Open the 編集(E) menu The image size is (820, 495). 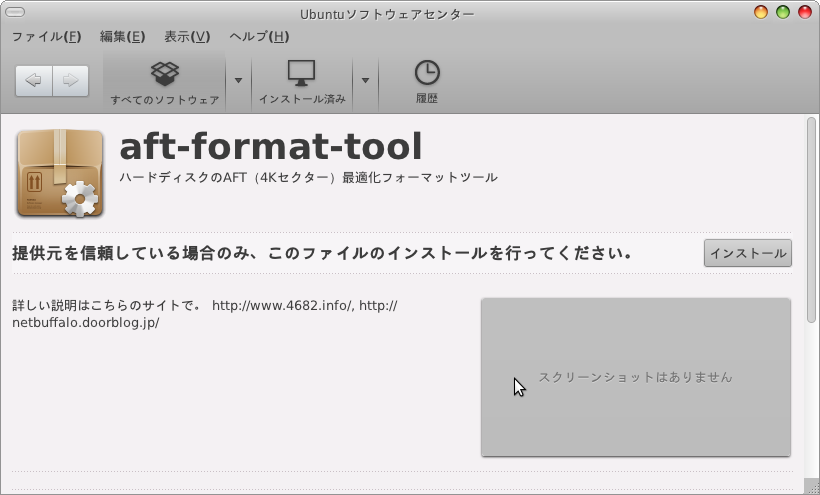point(122,37)
